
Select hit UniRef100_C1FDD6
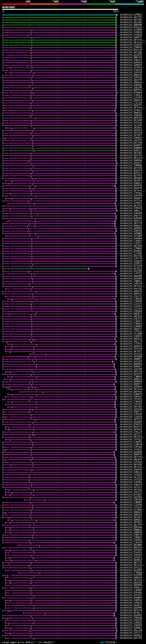click(131, 30)
